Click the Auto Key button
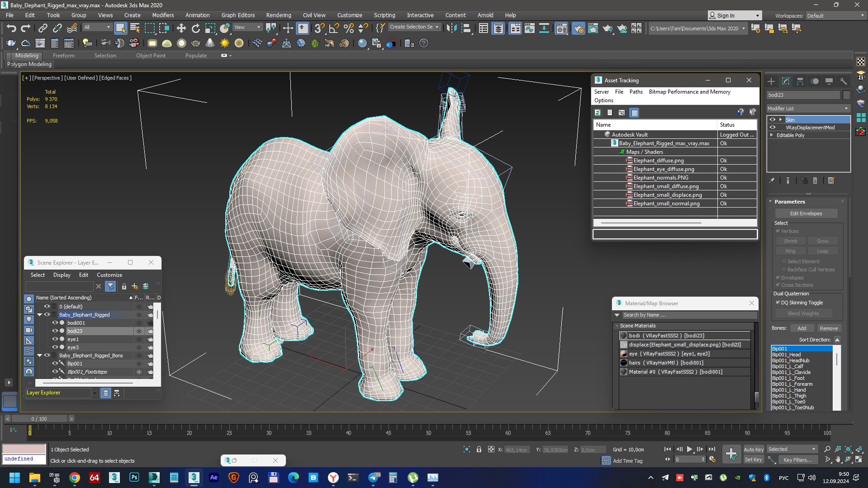Image resolution: width=868 pixels, height=488 pixels. 754,450
